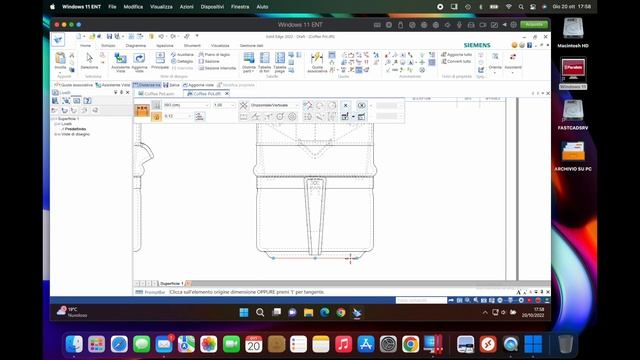The width and height of the screenshot is (640, 360).
Task: Open File Explorer from Windows taskbar
Action: (x=308, y=313)
